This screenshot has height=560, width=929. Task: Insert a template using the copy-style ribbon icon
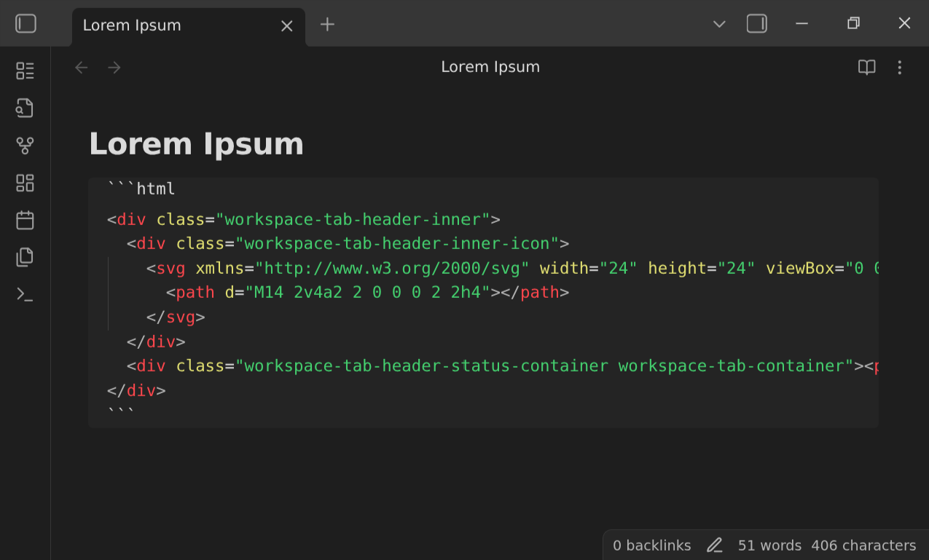(24, 256)
